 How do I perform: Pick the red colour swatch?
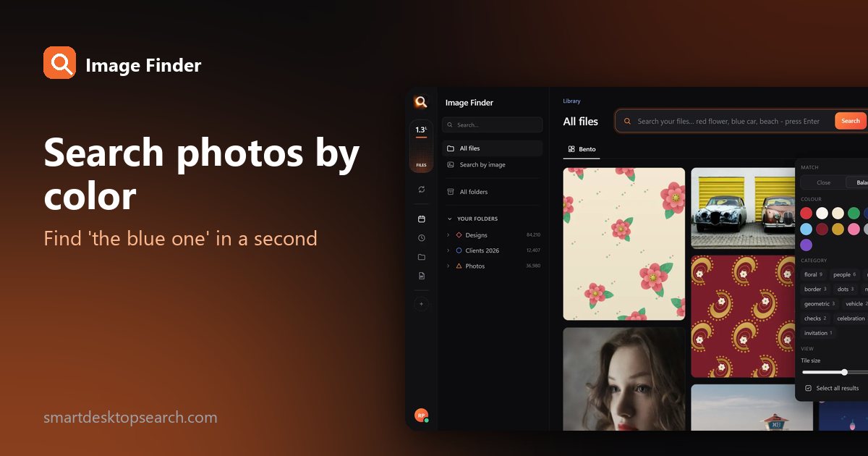(806, 213)
